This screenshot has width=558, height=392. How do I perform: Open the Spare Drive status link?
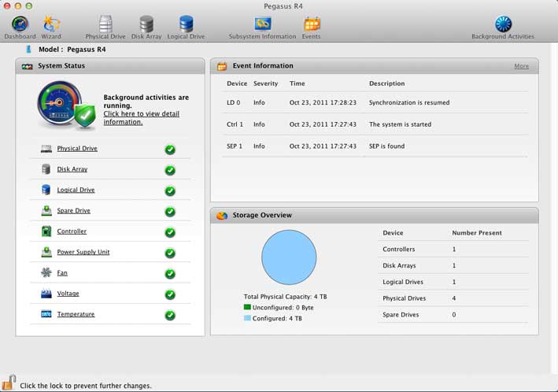point(74,210)
